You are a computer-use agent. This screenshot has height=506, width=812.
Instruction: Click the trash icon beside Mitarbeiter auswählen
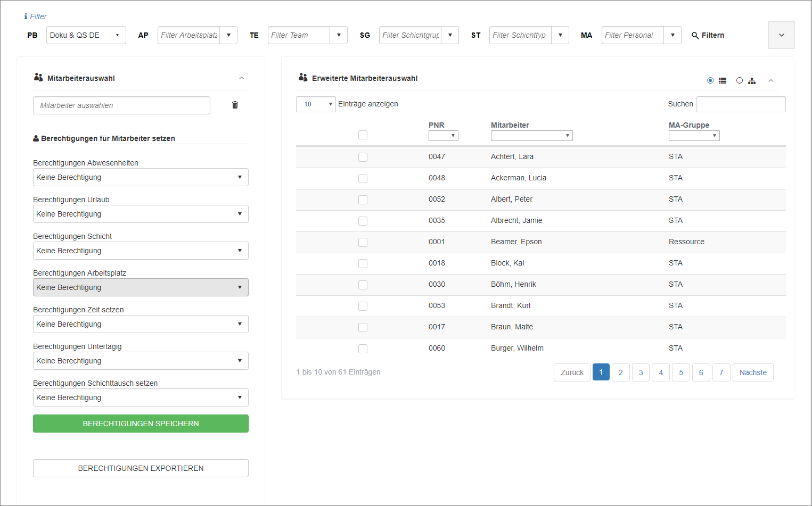[235, 105]
